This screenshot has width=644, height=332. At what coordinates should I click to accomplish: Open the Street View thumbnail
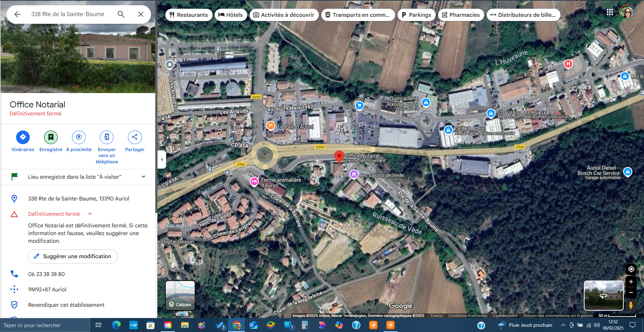click(x=603, y=295)
